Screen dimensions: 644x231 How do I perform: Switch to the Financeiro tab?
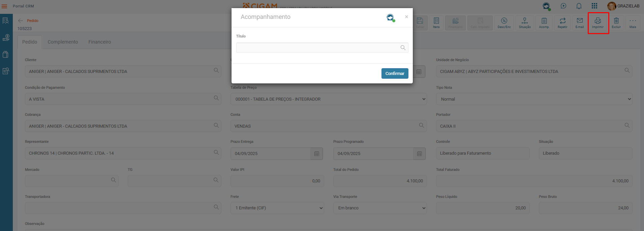click(x=99, y=42)
